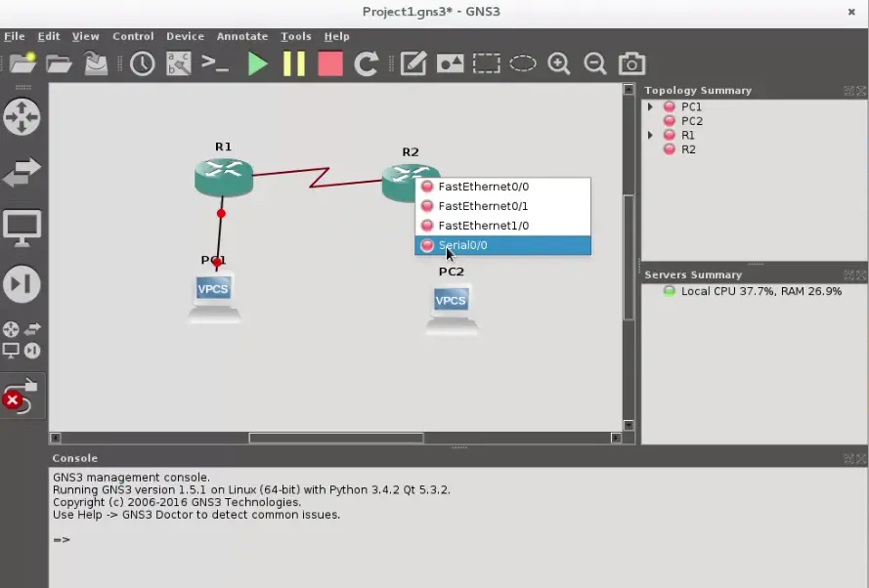
Task: Click the Reload all devices icon
Action: pos(367,63)
